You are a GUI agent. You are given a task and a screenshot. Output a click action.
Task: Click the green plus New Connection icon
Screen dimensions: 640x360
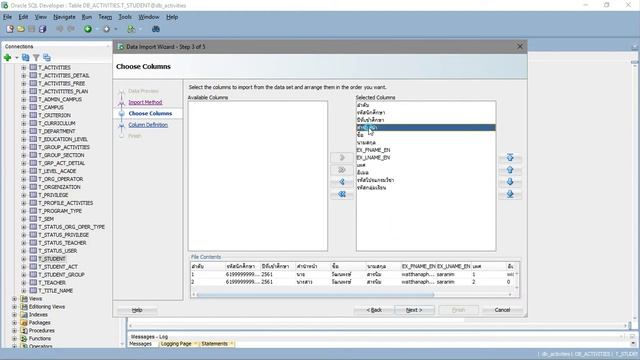click(7, 58)
